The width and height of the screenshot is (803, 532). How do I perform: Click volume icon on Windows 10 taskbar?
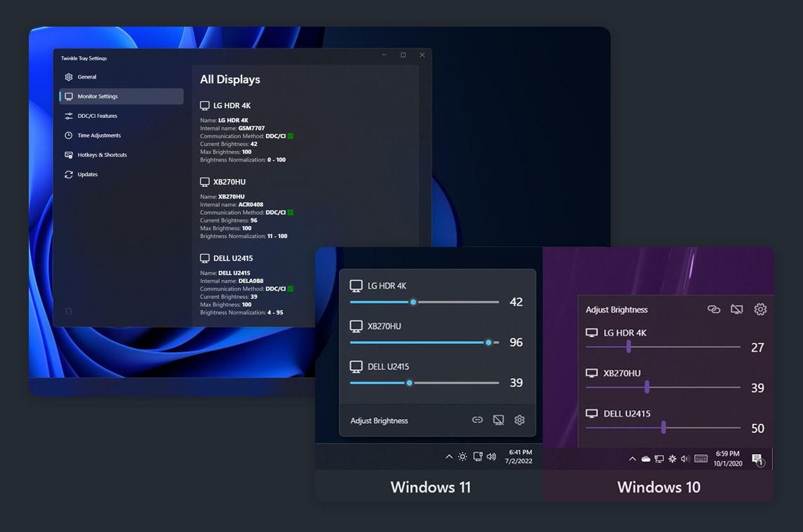coord(685,459)
